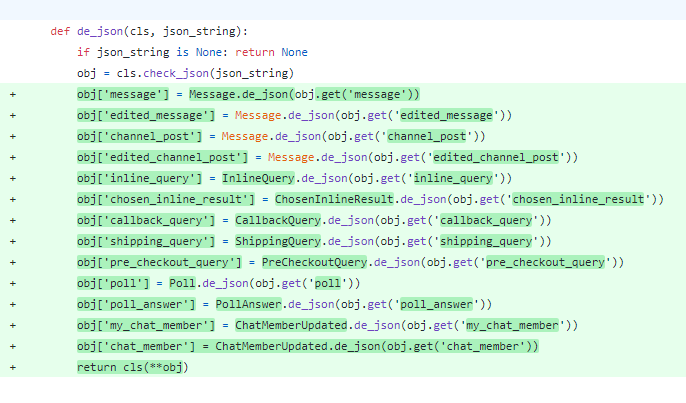The height and width of the screenshot is (403, 686).
Task: Click the ChosenInlineResult class name
Action: [334, 199]
